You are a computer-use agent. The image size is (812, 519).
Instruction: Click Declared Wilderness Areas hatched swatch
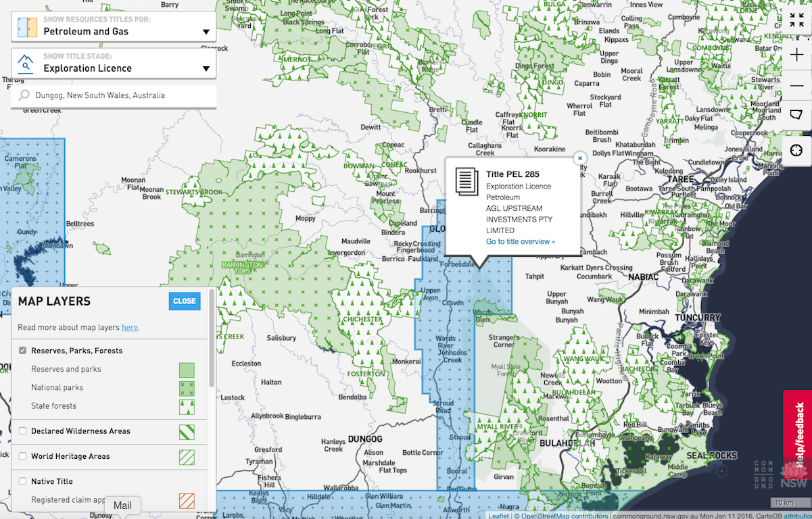click(187, 431)
